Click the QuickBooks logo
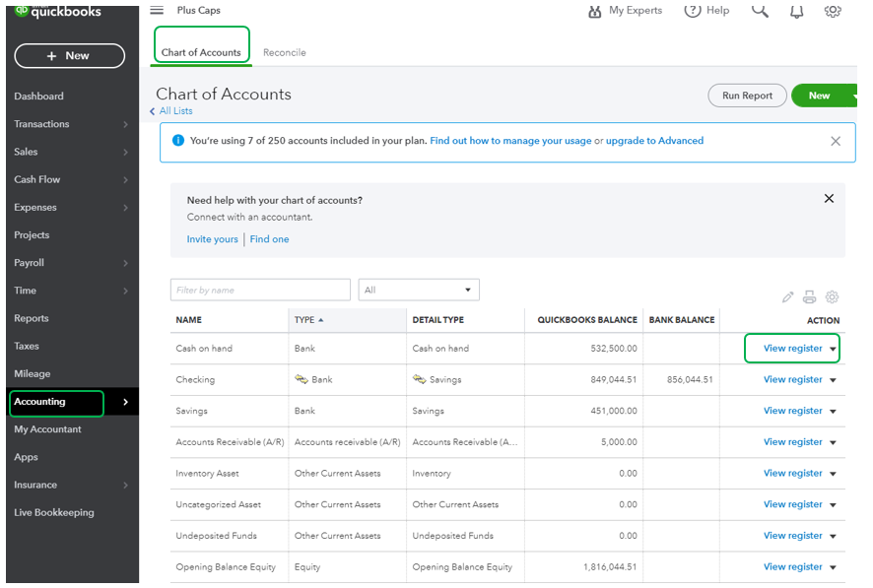Image resolution: width=873 pixels, height=588 pixels. 58,11
